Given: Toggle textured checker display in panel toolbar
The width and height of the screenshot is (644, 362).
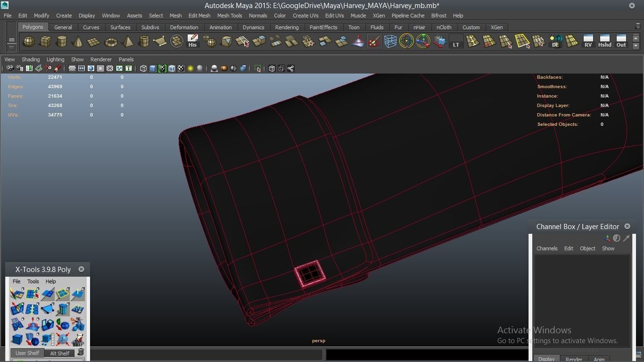Looking at the screenshot, I should pyautogui.click(x=181, y=69).
